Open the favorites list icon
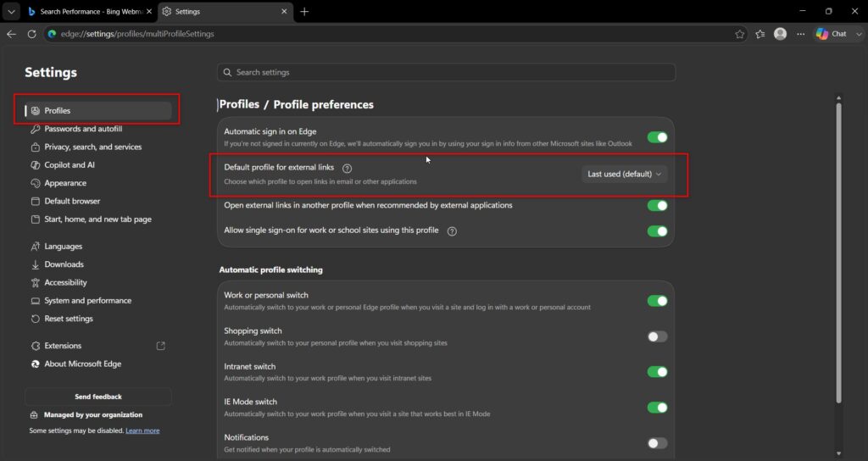The height and width of the screenshot is (461, 868). [760, 34]
